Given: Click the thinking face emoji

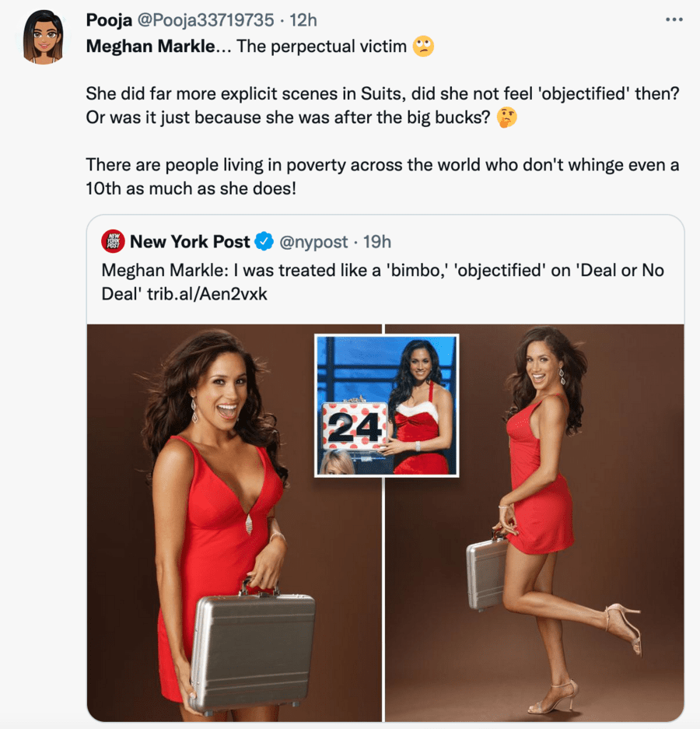Looking at the screenshot, I should [x=506, y=117].
